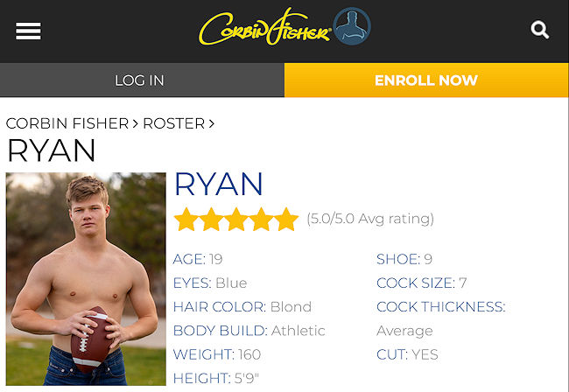The width and height of the screenshot is (569, 392).
Task: Click the chevron after ROSTER breadcrumb
Action: [x=212, y=124]
